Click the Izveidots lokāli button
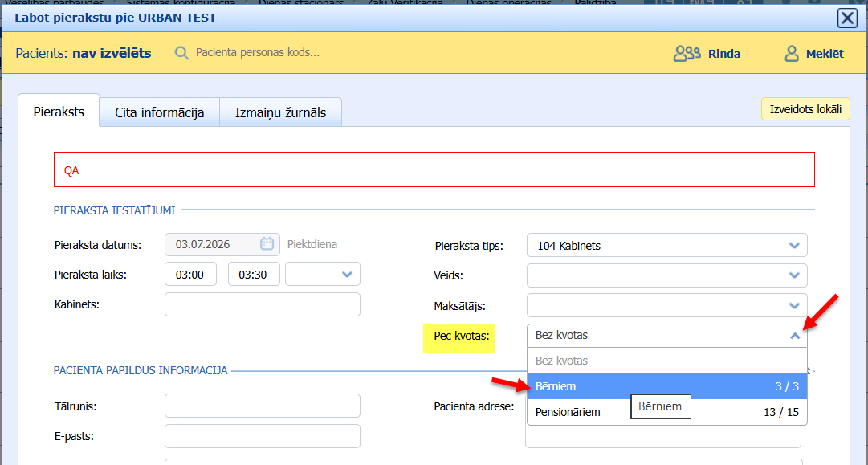Image resolution: width=868 pixels, height=465 pixels. (x=805, y=109)
